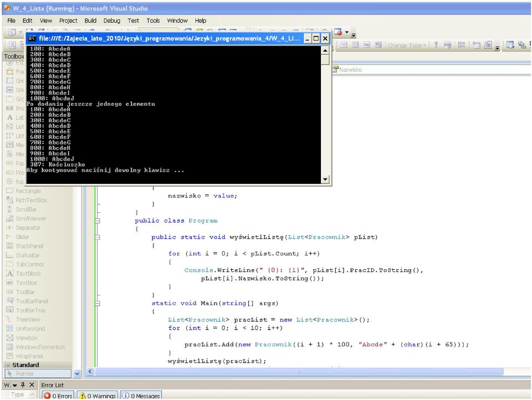Collapse the Program class code region

click(x=98, y=221)
